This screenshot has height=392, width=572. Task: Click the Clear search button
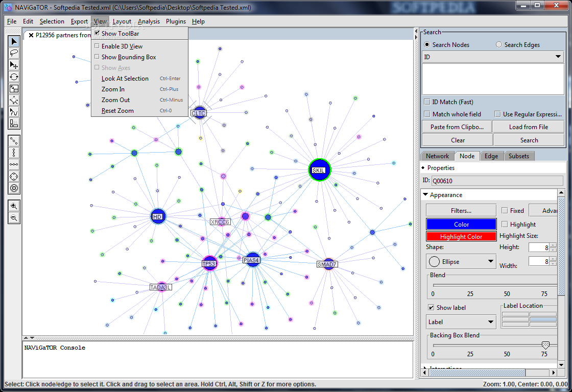pyautogui.click(x=458, y=140)
